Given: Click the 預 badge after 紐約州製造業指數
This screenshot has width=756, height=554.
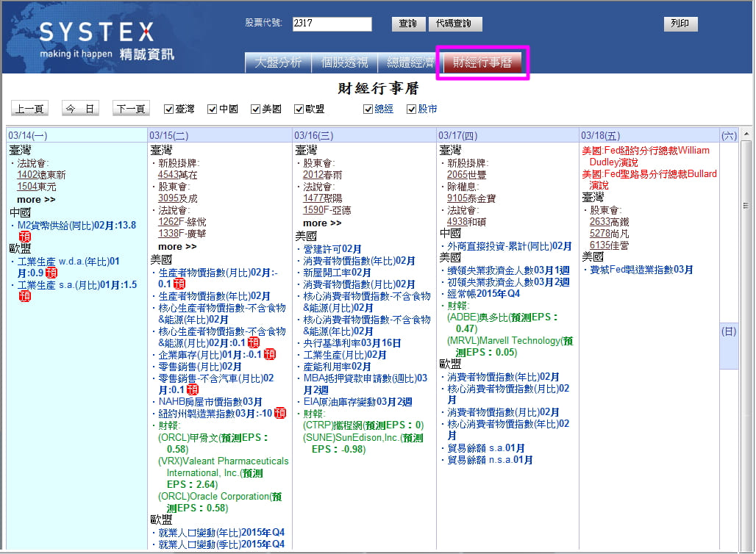Looking at the screenshot, I should click(x=279, y=413).
